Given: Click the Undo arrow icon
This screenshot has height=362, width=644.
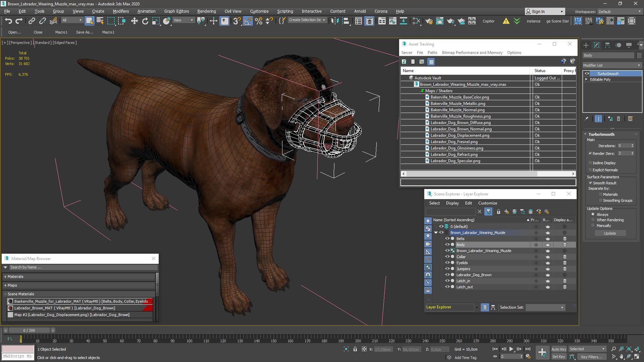Looking at the screenshot, I should 8,21.
